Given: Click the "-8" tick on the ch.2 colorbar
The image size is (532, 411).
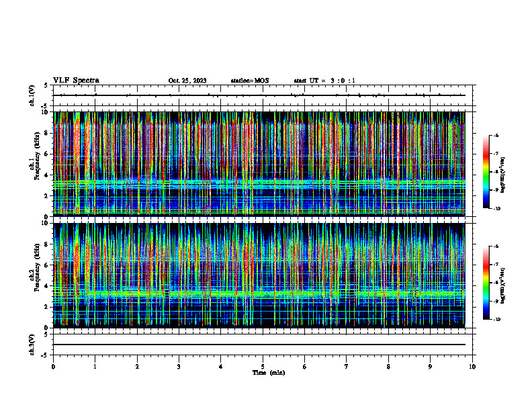Looking at the screenshot, I should [x=496, y=283].
